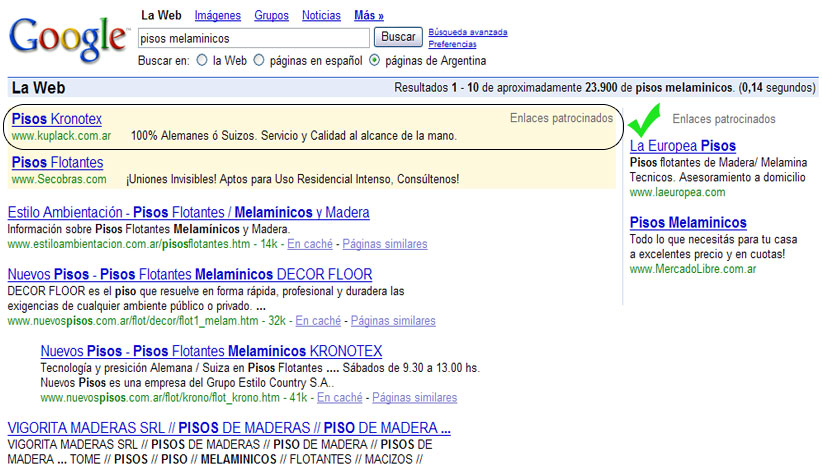Click the Buscar button
The width and height of the screenshot is (822, 464).
pyautogui.click(x=398, y=37)
